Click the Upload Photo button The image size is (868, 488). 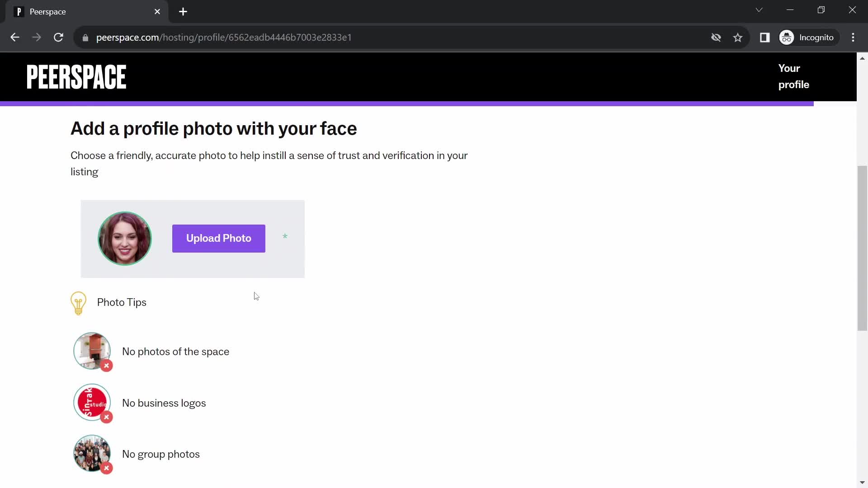[219, 238]
